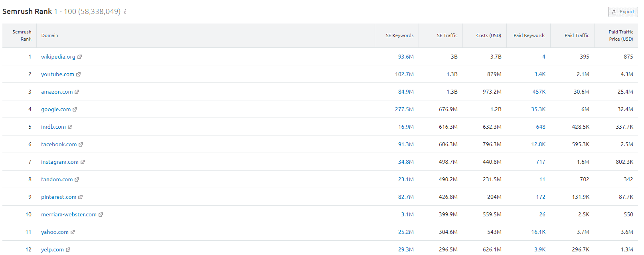Image resolution: width=644 pixels, height=255 pixels.
Task: Open wikipedia.org SE Keywords value 93.6M
Action: point(406,57)
